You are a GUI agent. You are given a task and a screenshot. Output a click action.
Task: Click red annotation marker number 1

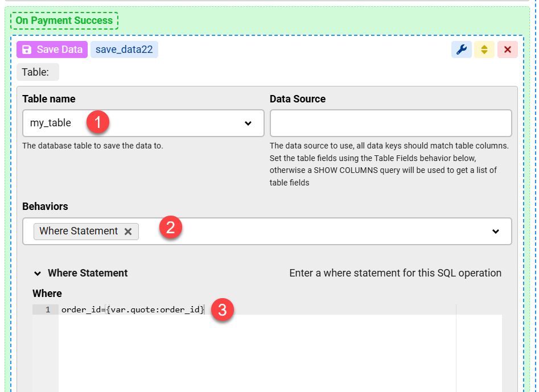pos(98,122)
